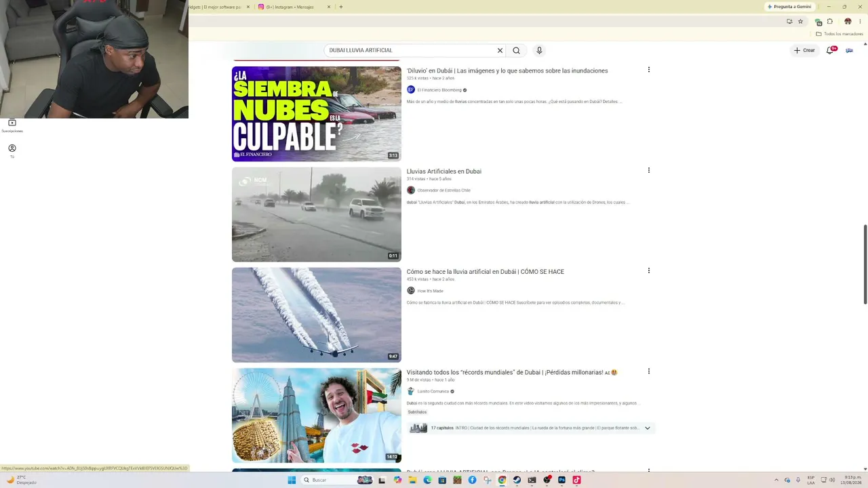The height and width of the screenshot is (488, 868).
Task: Go to the Luisito Comunica channel name
Action: [x=433, y=391]
